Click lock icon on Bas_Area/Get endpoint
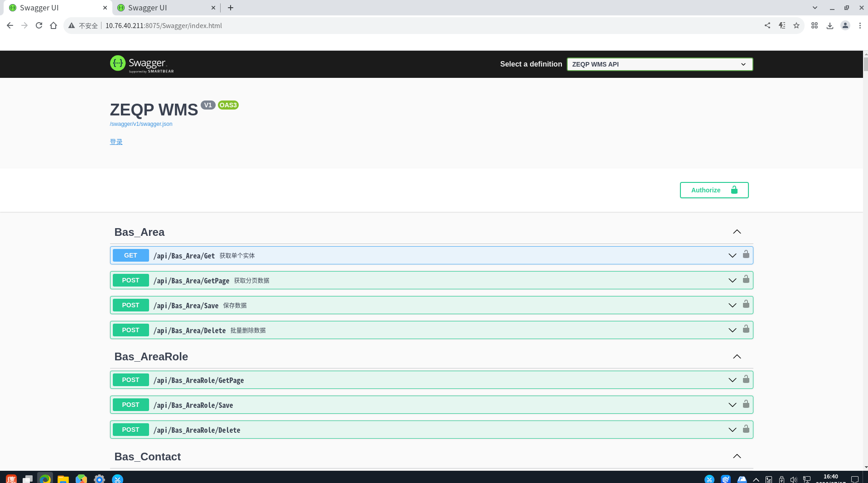The image size is (868, 483). (746, 254)
